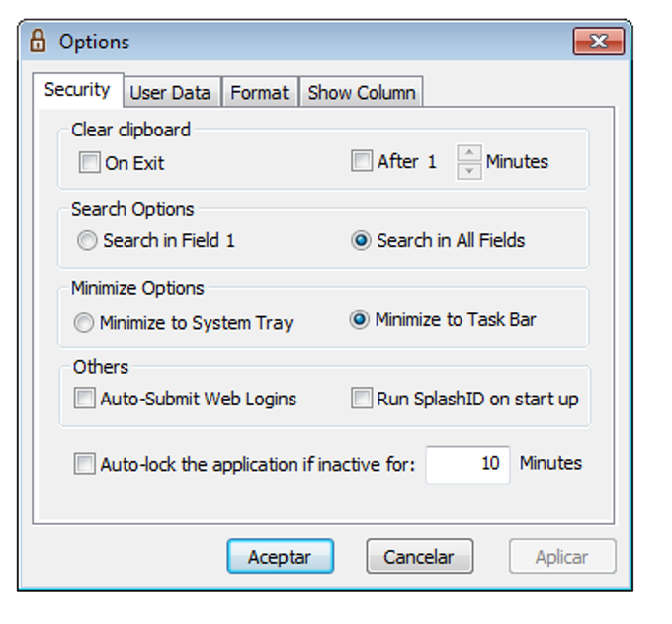Decrease clipboard minutes with down arrow
Viewport: 672px width, 624px height.
click(469, 171)
